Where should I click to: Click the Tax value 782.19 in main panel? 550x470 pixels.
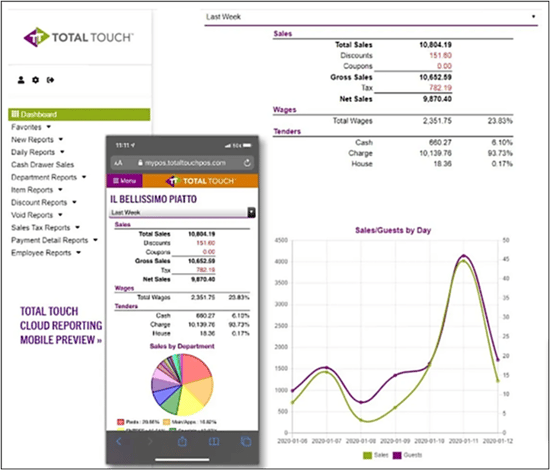[441, 88]
